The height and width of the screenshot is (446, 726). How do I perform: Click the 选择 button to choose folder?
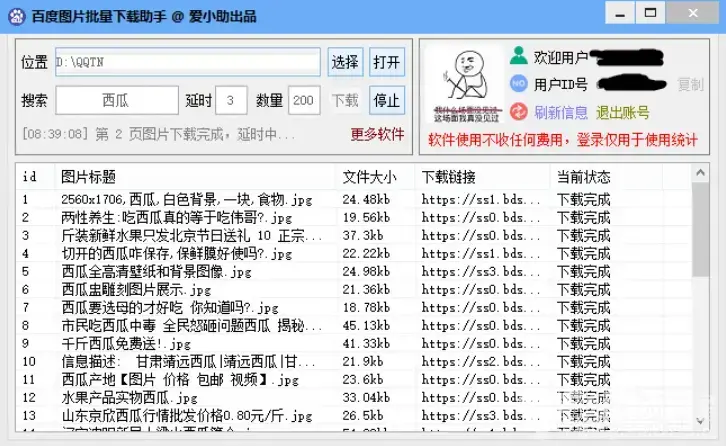[x=345, y=62]
